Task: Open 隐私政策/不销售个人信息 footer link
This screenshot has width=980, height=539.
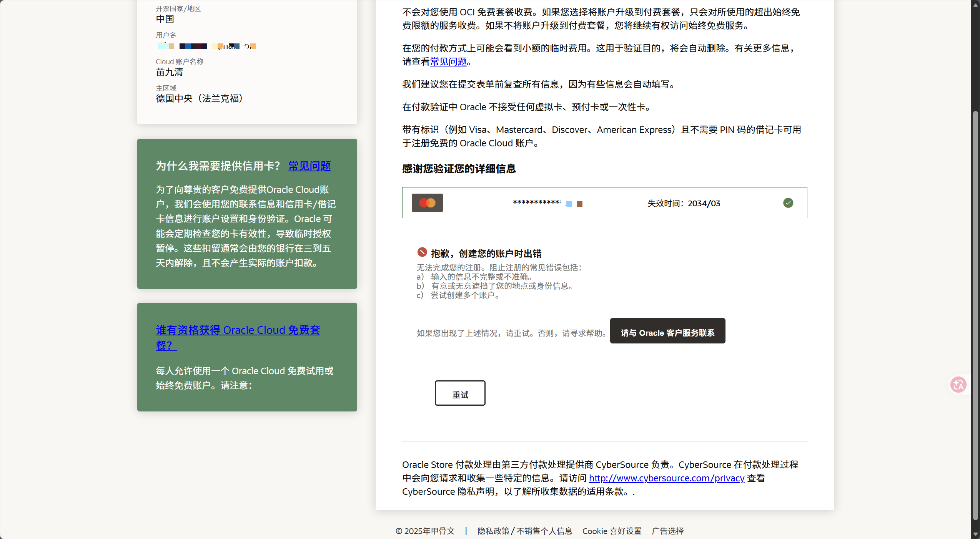Action: click(525, 531)
